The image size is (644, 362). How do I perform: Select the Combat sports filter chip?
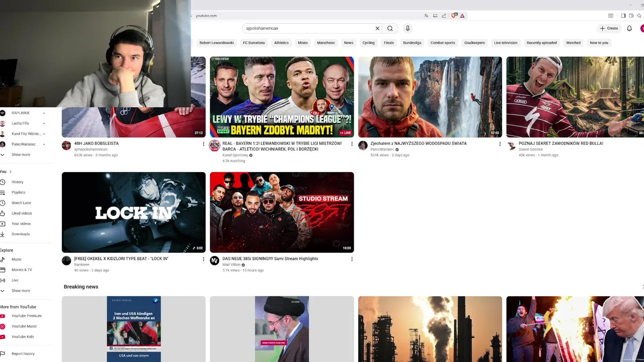(x=443, y=43)
